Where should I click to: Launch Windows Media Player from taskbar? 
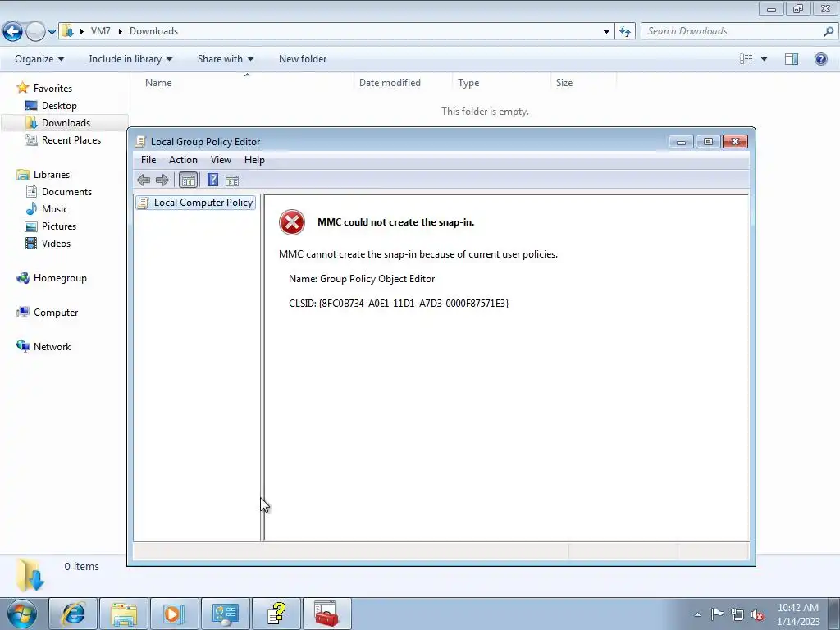(175, 614)
